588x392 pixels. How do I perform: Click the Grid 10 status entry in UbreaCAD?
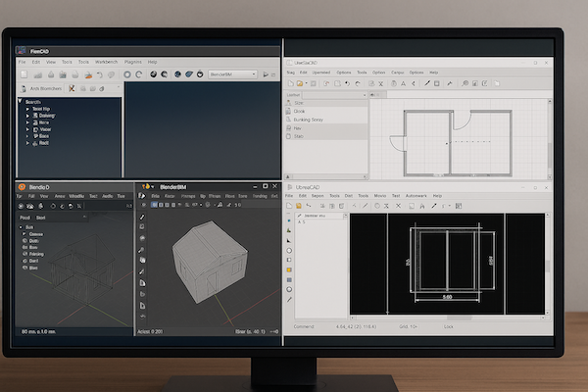[408, 326]
